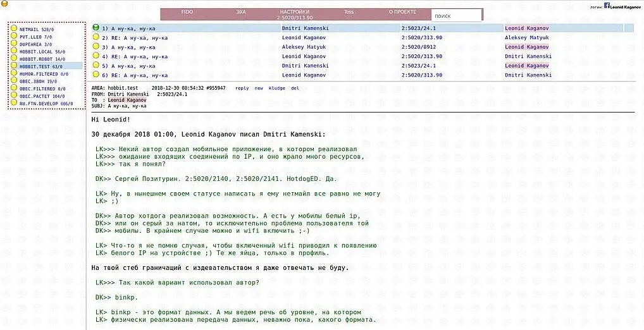Click the green status icon of message 1
Screen dimensions: 644x330
pos(96,28)
